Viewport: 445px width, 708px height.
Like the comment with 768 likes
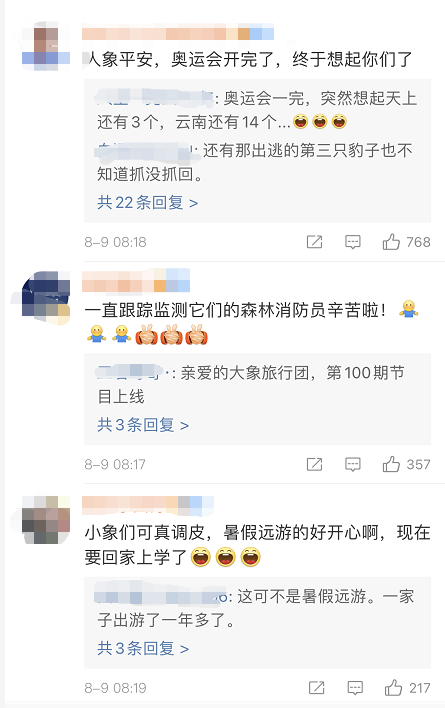[x=391, y=242]
